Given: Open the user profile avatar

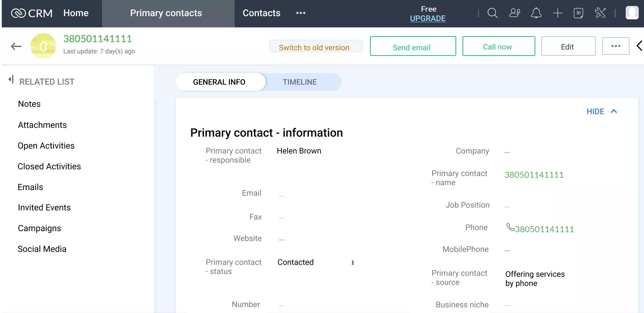Looking at the screenshot, I should [x=632, y=13].
